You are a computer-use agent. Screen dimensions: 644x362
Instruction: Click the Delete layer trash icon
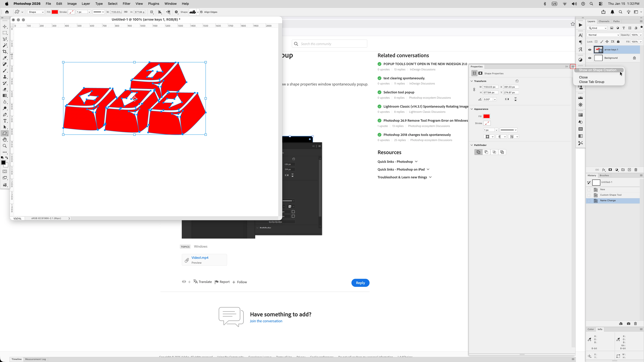coord(636,170)
